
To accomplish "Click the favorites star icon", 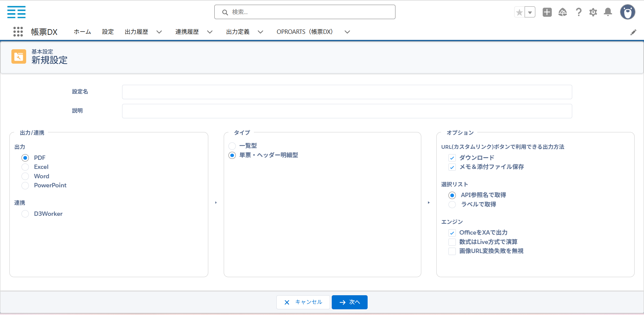I will [520, 12].
